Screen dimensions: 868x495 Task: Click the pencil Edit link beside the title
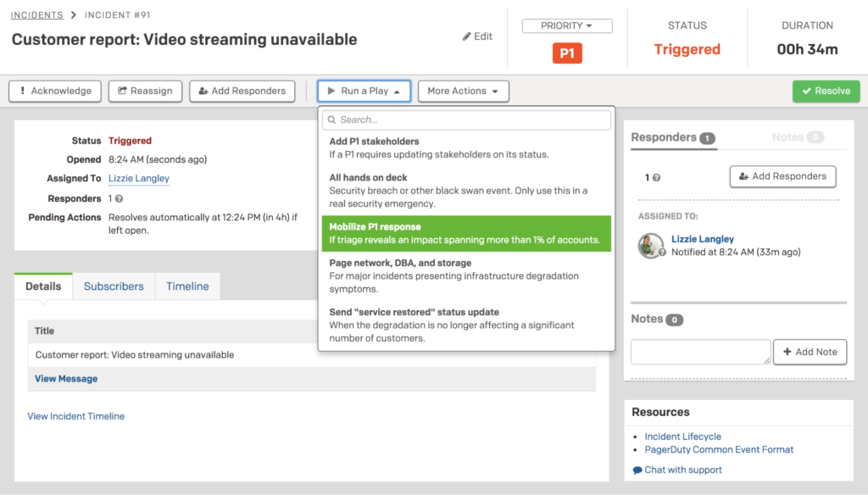(477, 36)
